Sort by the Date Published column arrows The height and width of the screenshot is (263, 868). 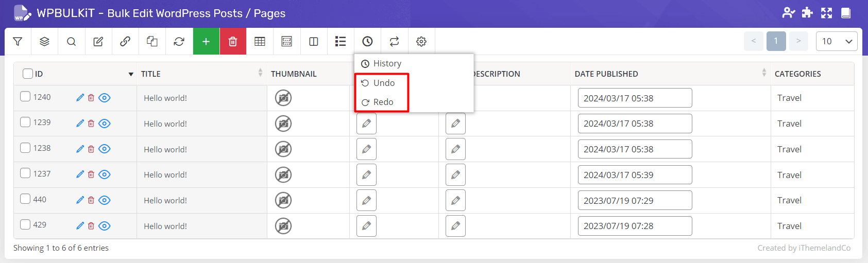tap(763, 74)
